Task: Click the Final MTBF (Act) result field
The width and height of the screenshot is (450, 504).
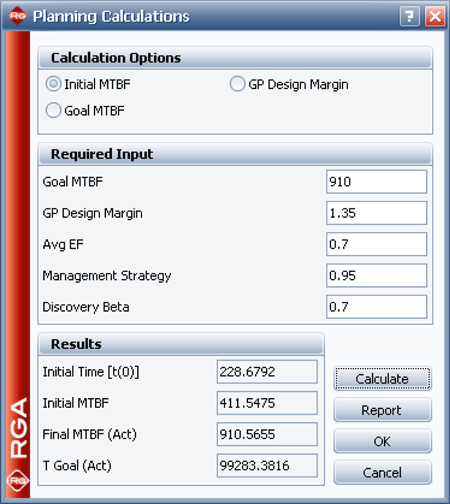Action: click(x=267, y=434)
